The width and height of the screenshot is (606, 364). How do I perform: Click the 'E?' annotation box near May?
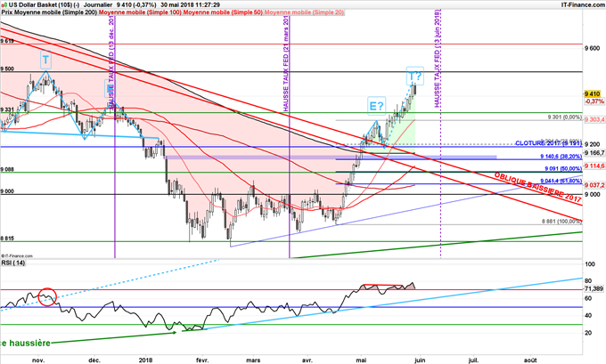[x=376, y=106]
